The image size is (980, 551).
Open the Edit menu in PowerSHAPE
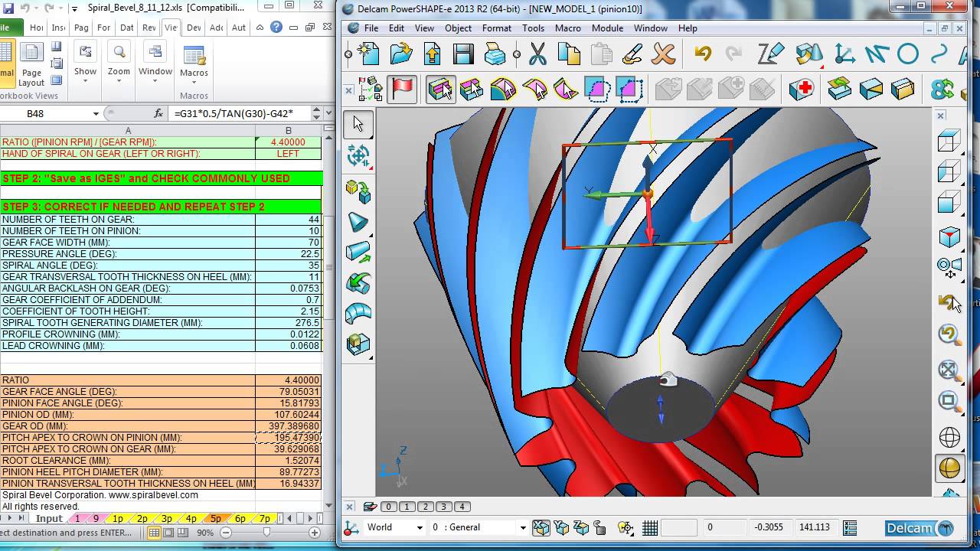tap(397, 28)
